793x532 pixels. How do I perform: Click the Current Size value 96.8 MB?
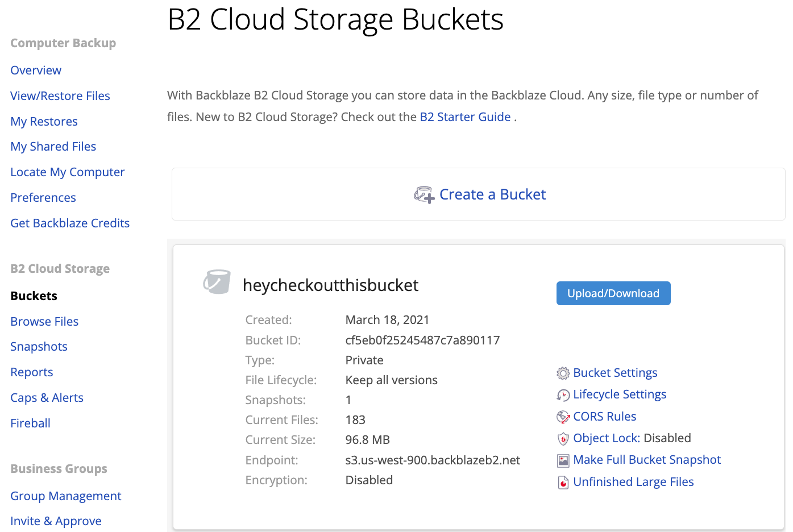click(x=367, y=440)
